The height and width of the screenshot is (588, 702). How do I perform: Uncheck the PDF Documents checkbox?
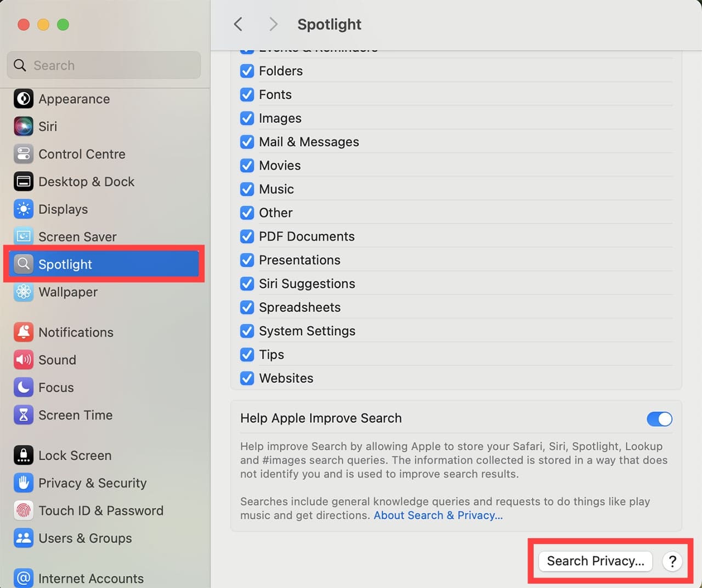(247, 236)
